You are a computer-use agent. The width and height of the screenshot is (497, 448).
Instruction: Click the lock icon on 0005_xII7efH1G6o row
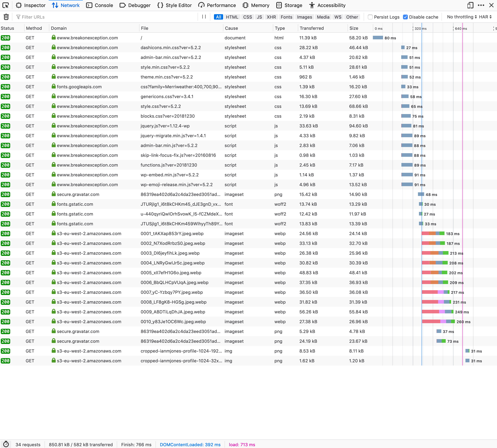[x=53, y=272]
